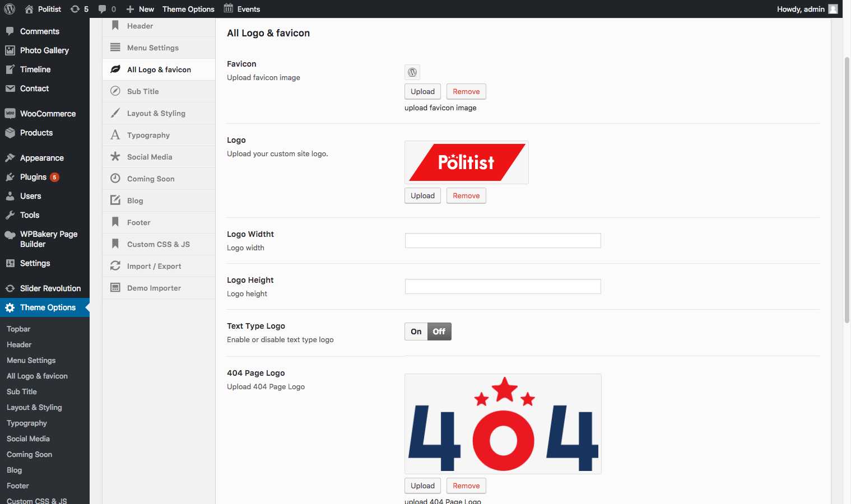Click the Products box icon
Image resolution: width=851 pixels, height=504 pixels.
click(x=10, y=133)
